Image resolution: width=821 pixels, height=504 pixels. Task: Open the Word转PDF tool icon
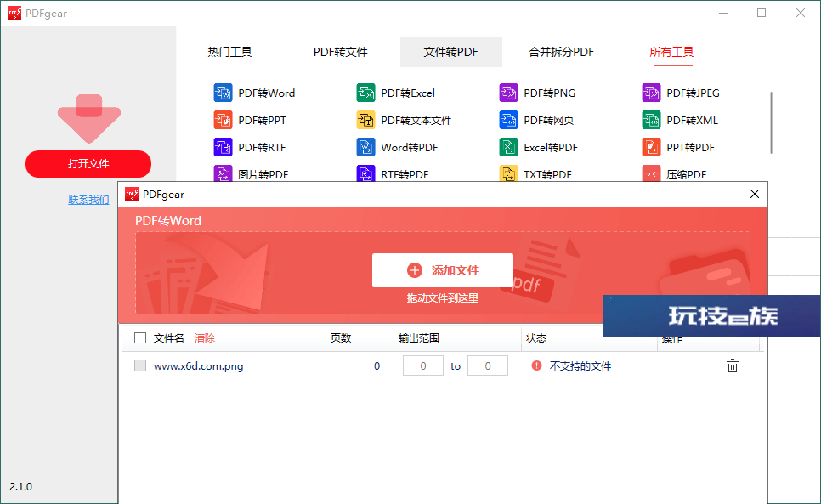365,148
